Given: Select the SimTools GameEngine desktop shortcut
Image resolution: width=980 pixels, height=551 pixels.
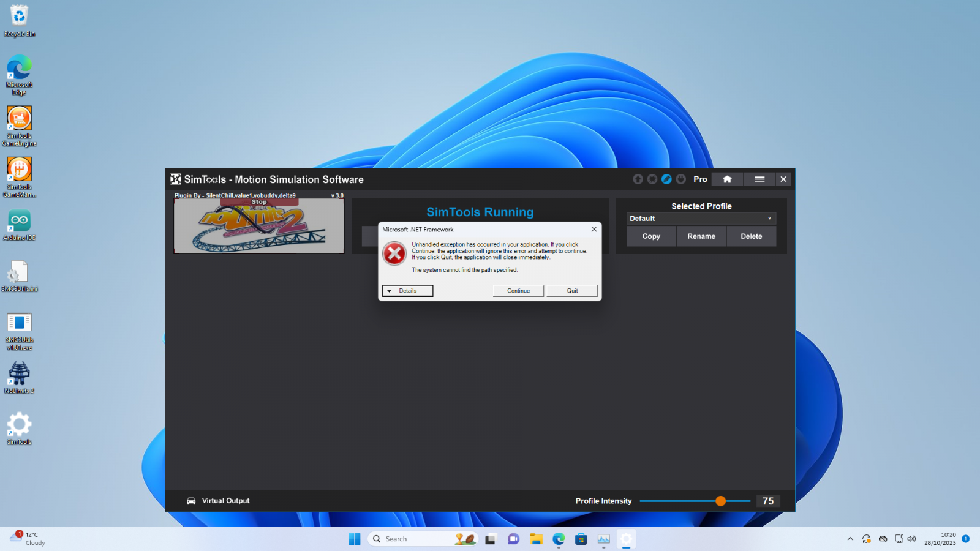Looking at the screenshot, I should coord(20,126).
